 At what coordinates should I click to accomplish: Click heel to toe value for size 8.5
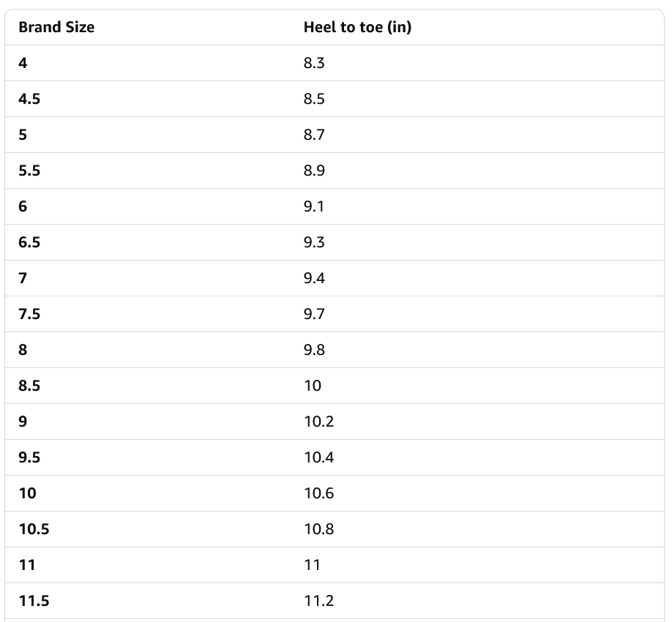[x=313, y=386]
